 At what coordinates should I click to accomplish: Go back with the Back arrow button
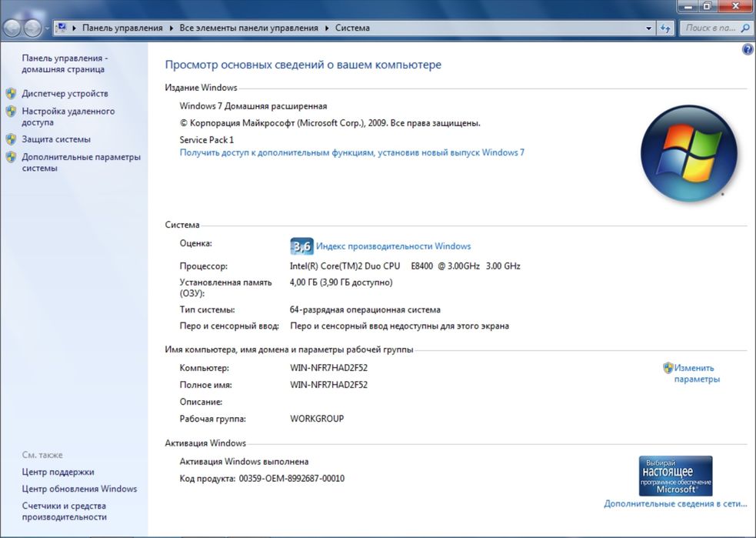click(x=12, y=28)
